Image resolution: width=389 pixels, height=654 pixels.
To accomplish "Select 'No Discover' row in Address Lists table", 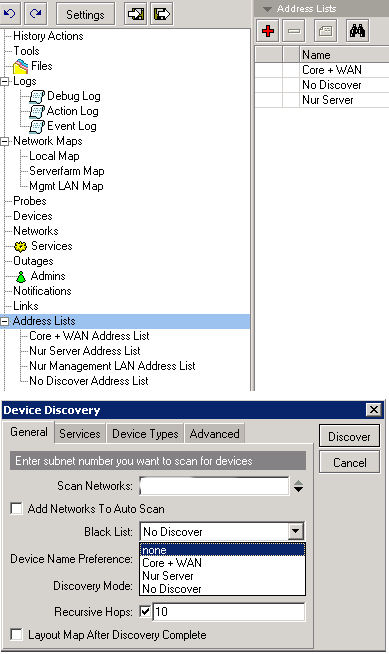I will (x=322, y=85).
